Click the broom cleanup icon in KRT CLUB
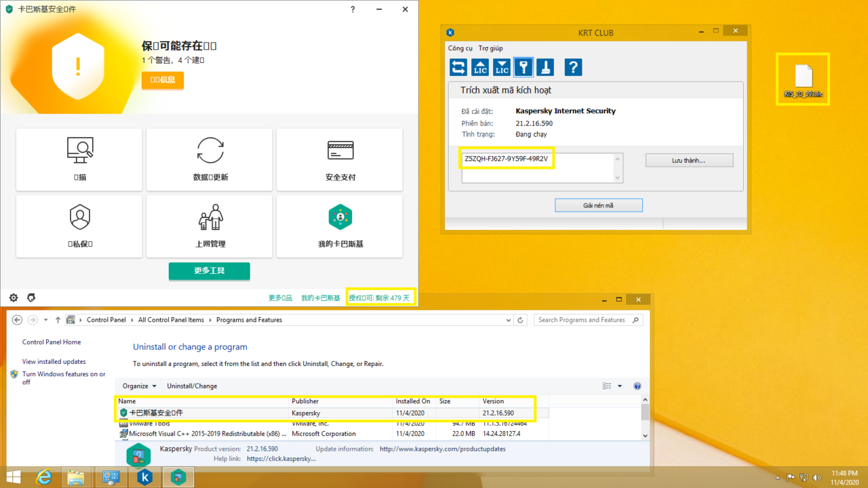Screen dimensions: 868x488 545,67
